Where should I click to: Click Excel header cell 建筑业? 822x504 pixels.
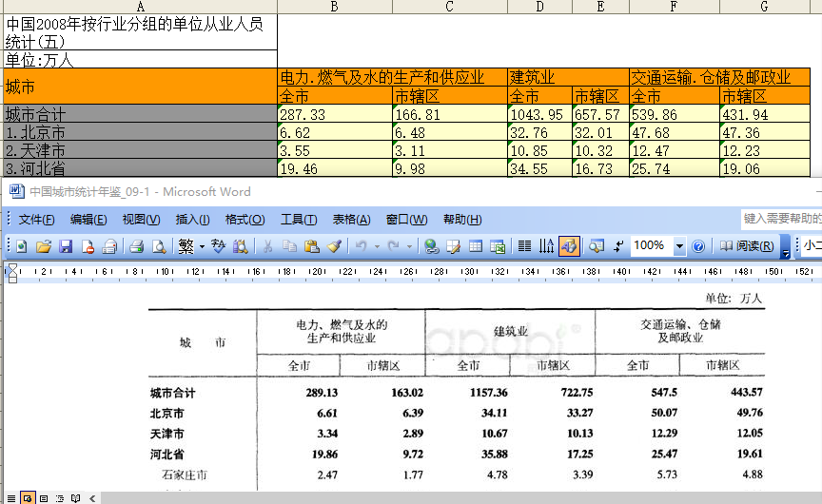568,77
